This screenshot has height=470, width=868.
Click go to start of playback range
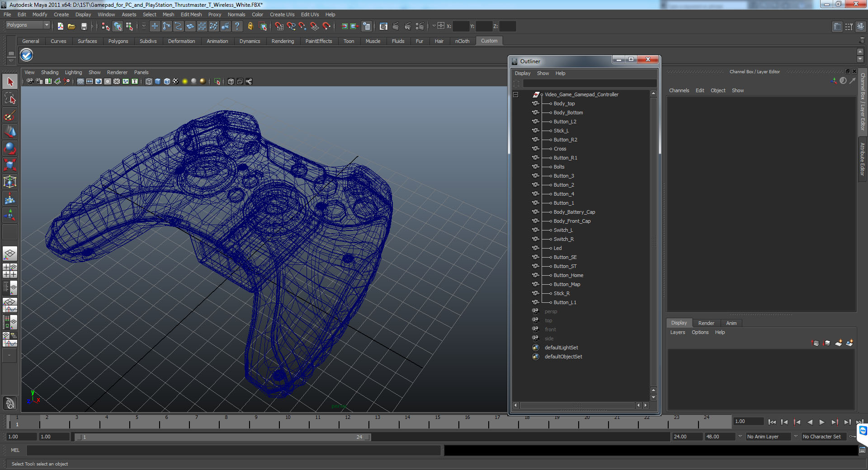click(x=772, y=422)
